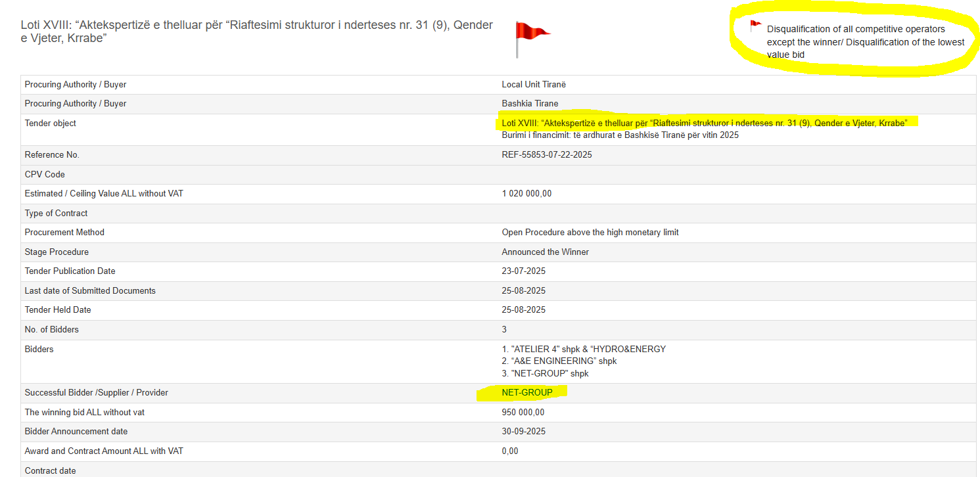Image resolution: width=980 pixels, height=477 pixels.
Task: Select the highlighted Tender object value text
Action: 704,123
